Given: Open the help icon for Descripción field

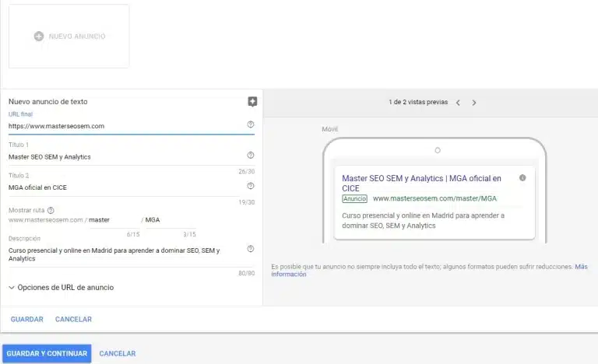Looking at the screenshot, I should click(x=251, y=249).
